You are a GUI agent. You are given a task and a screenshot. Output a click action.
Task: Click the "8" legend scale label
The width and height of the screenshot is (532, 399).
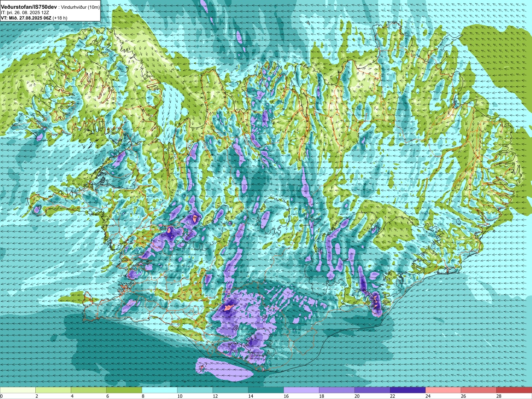coord(143,396)
